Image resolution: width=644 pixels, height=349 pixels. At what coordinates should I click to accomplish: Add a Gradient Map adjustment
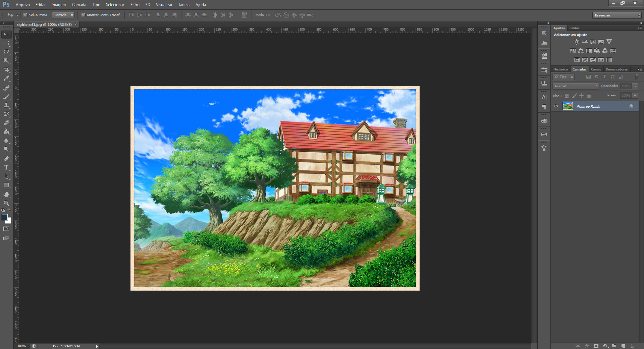point(609,60)
